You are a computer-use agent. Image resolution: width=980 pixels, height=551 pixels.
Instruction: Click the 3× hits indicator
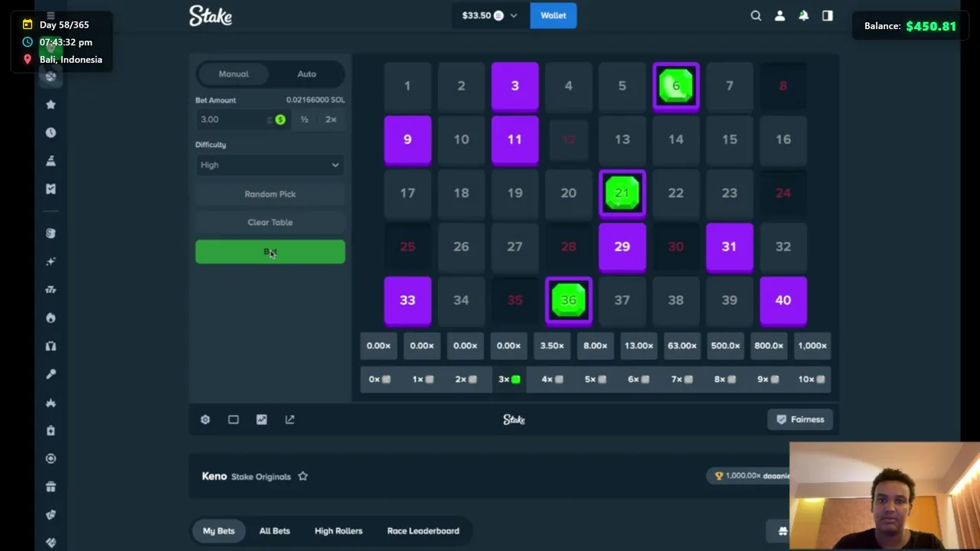[509, 379]
